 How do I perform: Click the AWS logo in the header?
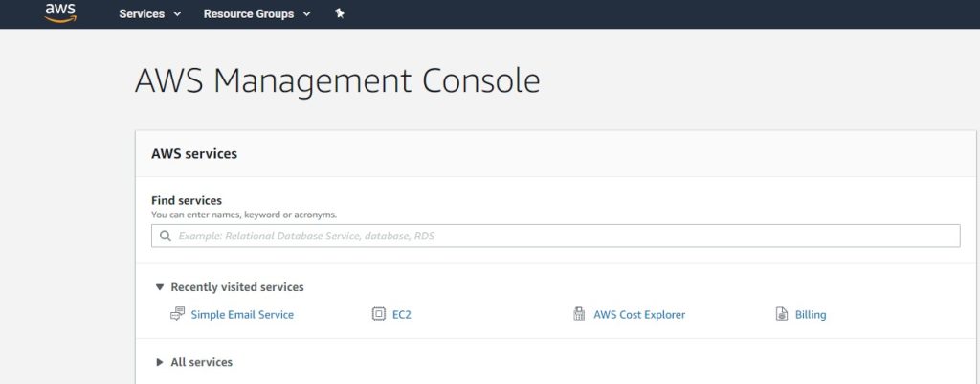pos(60,13)
